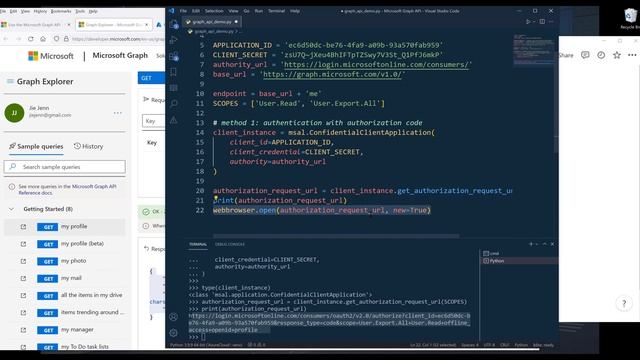Viewport: 640px width, 360px height.
Task: Open the Run menu in VS Code
Action: pyautogui.click(x=259, y=11)
